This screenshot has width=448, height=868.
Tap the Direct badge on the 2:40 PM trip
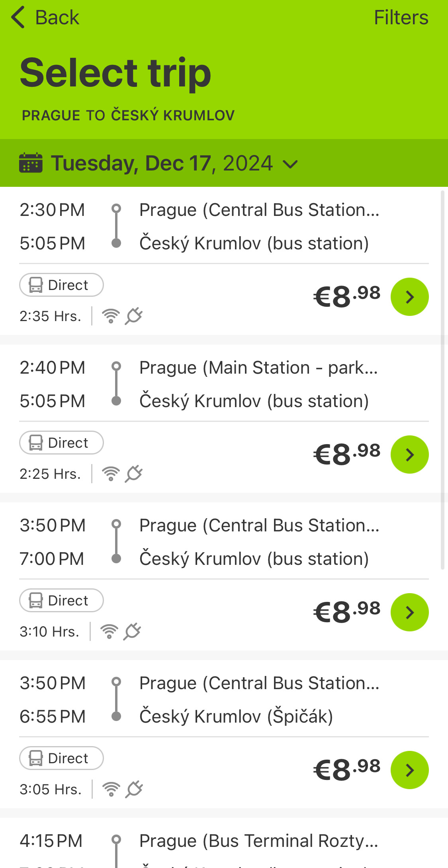pyautogui.click(x=61, y=443)
